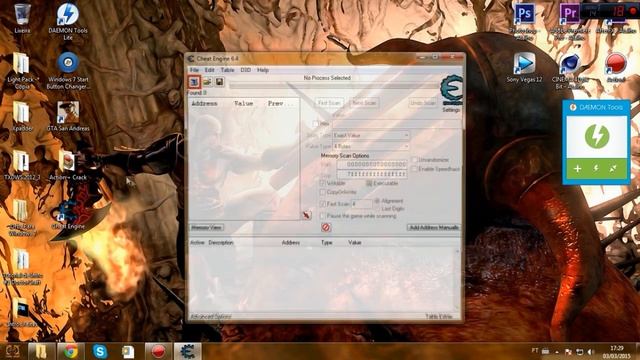Open Skype from the taskbar
640x360 pixels.
coord(100,351)
